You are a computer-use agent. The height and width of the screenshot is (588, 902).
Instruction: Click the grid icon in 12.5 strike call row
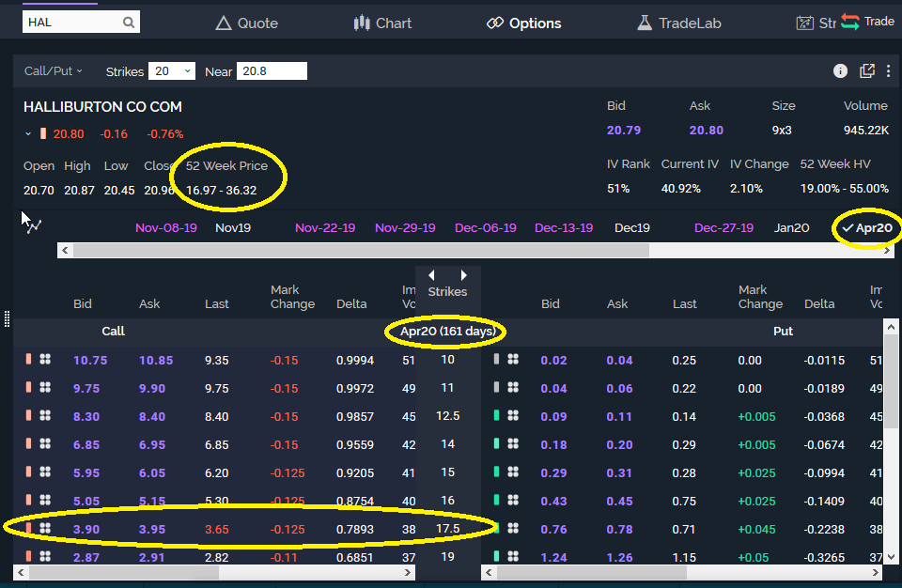click(45, 415)
